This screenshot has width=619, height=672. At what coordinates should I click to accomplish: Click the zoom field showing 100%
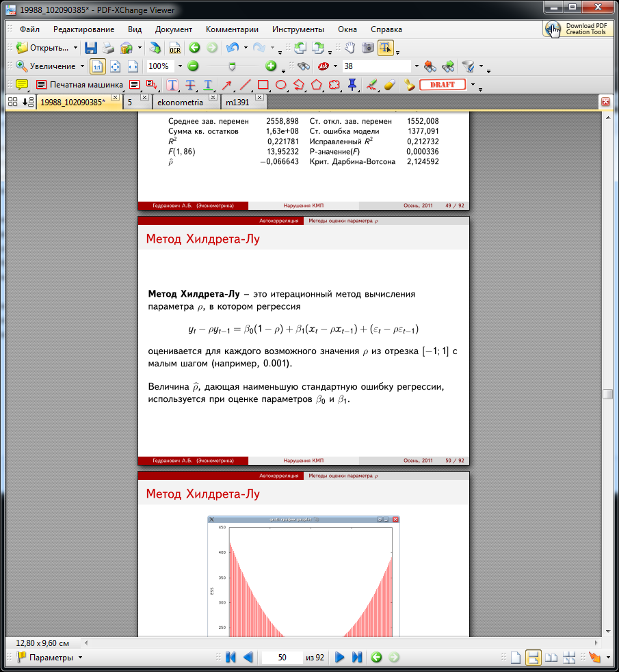(161, 66)
